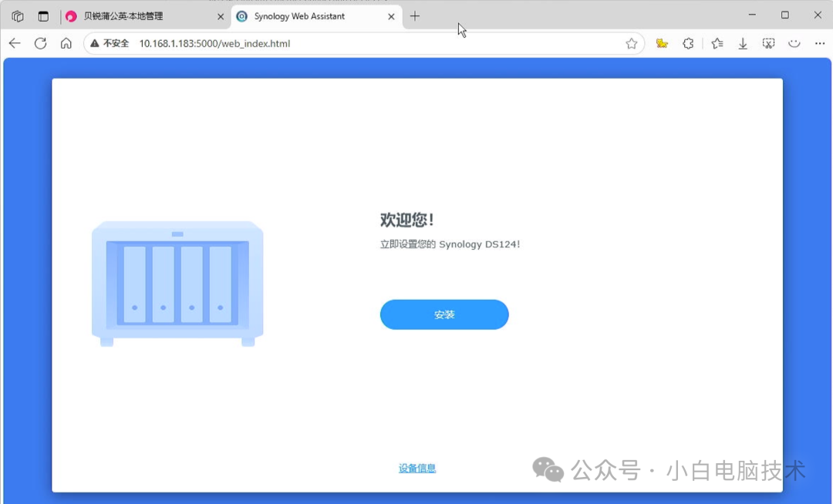Click the back navigation arrow
Screen dimensions: 833x504
click(x=15, y=43)
